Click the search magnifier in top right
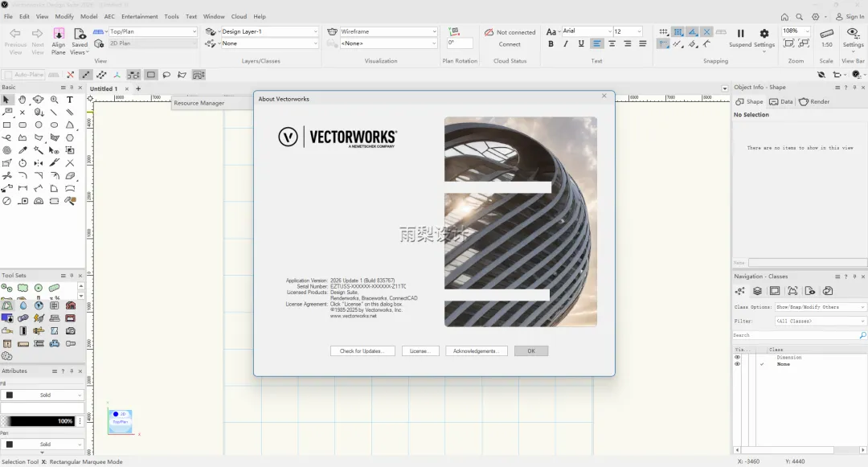 800,17
